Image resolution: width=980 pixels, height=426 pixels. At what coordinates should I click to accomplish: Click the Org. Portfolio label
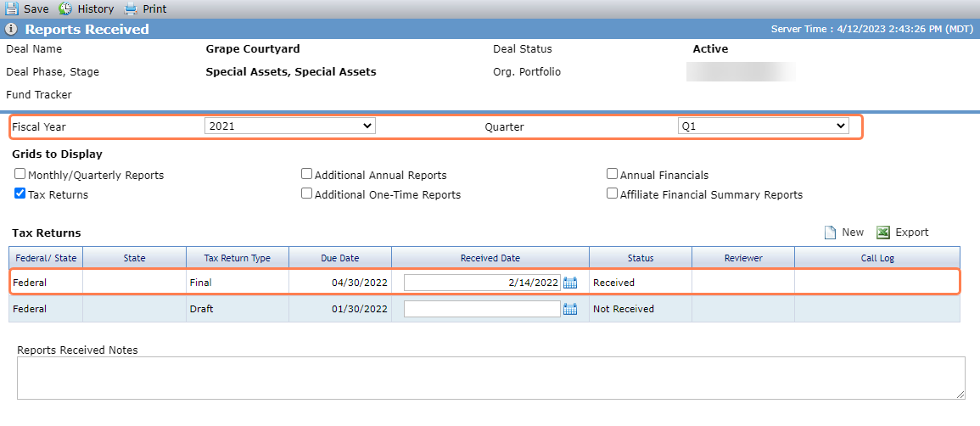(x=527, y=72)
